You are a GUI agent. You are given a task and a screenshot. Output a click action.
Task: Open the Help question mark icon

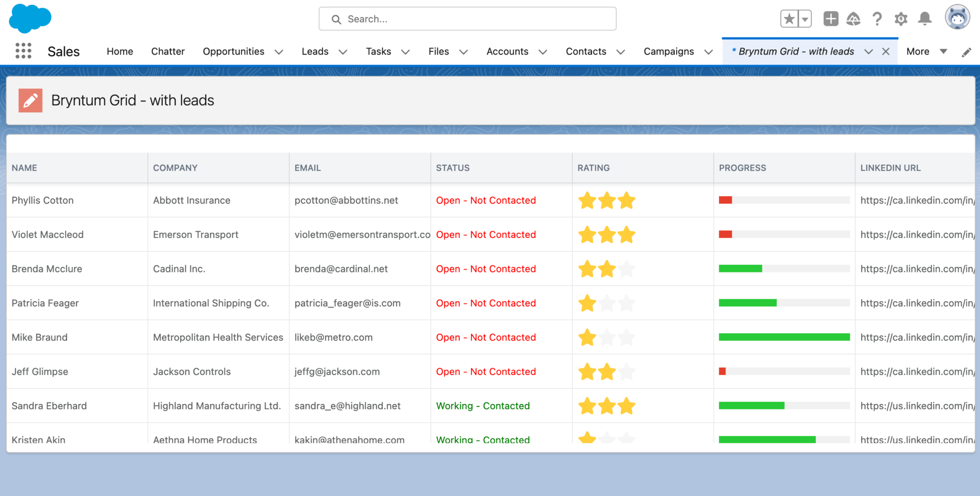877,19
